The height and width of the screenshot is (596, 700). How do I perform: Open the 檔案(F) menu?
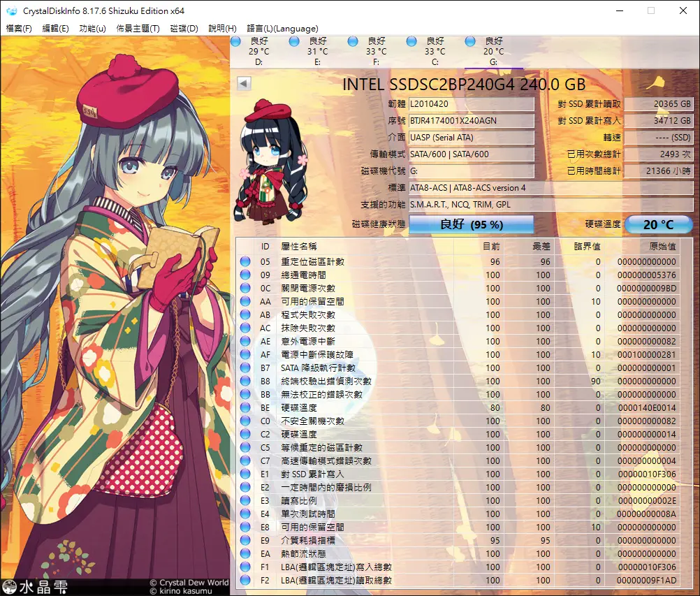pos(19,29)
